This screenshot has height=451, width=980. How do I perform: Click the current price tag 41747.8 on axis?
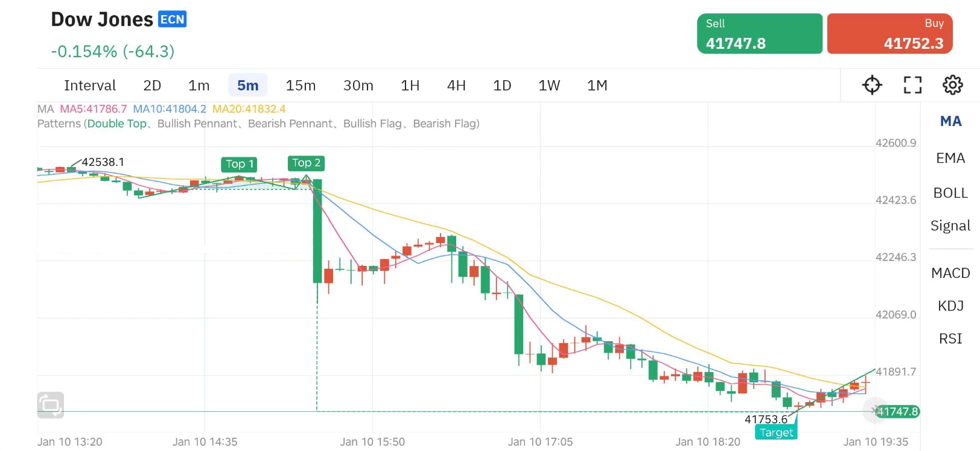pyautogui.click(x=897, y=412)
